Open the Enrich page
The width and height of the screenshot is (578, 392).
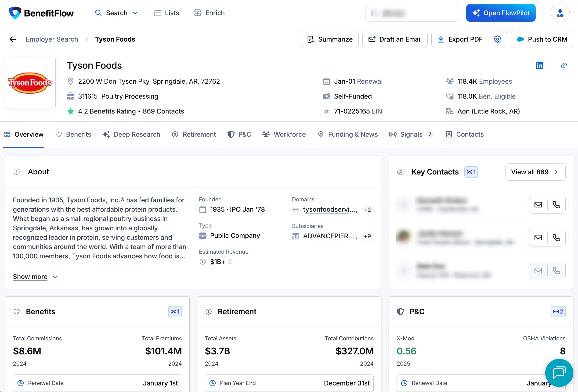coord(209,13)
